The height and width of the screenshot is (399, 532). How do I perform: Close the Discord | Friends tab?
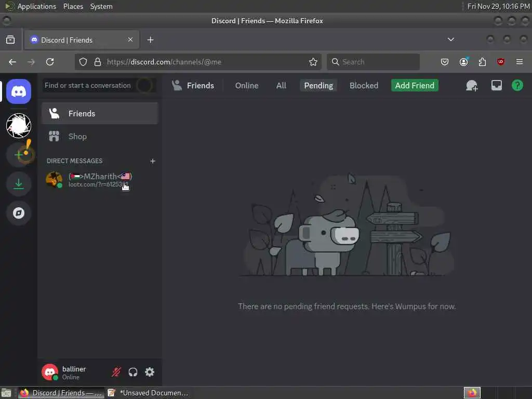(130, 39)
